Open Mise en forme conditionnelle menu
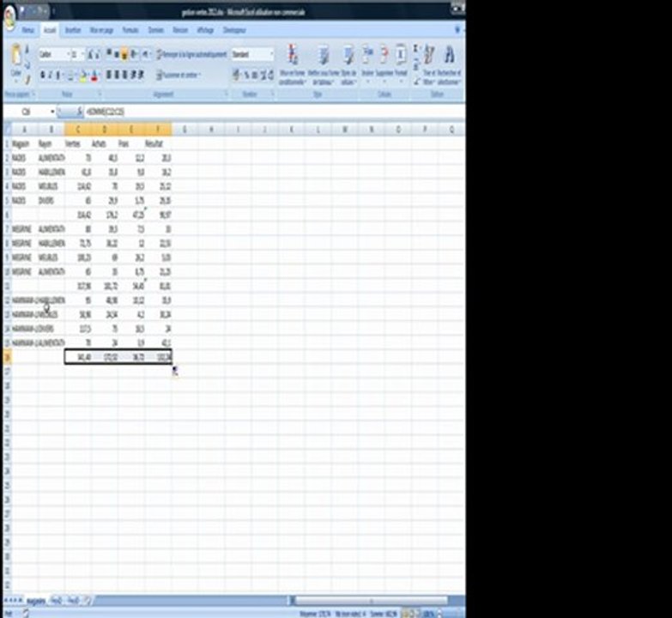Screen dimensions: 672x618 (293, 64)
